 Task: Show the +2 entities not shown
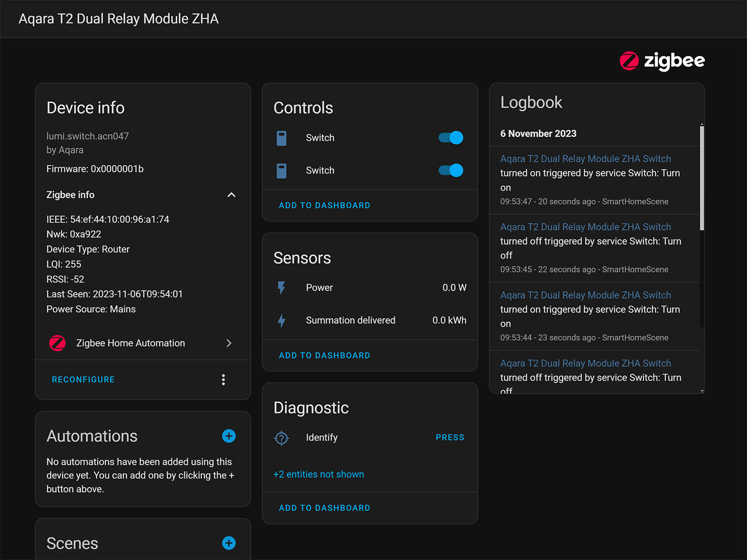318,474
